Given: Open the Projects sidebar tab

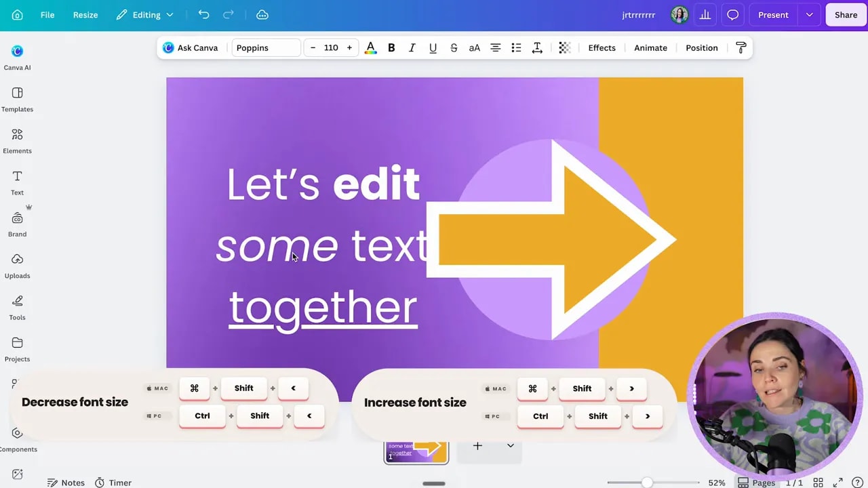Looking at the screenshot, I should pos(17,349).
